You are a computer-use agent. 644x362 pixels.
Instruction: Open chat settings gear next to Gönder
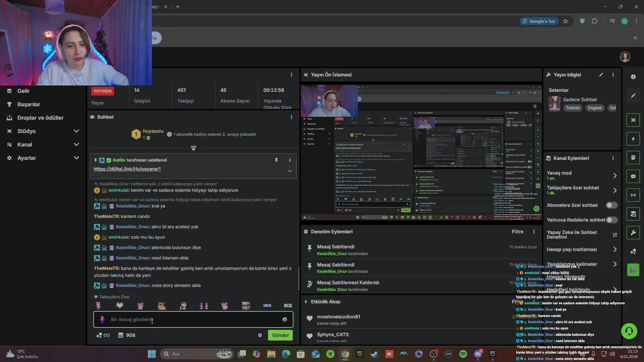(x=260, y=335)
